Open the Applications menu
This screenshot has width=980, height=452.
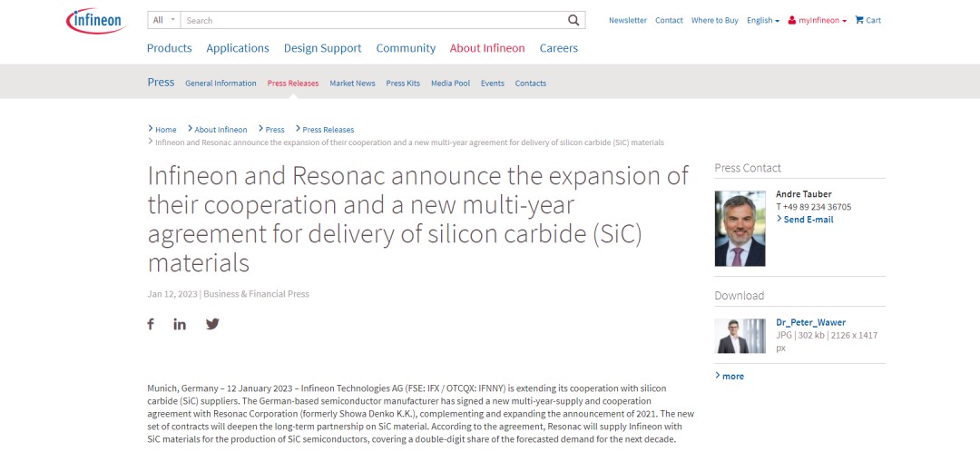click(x=238, y=48)
